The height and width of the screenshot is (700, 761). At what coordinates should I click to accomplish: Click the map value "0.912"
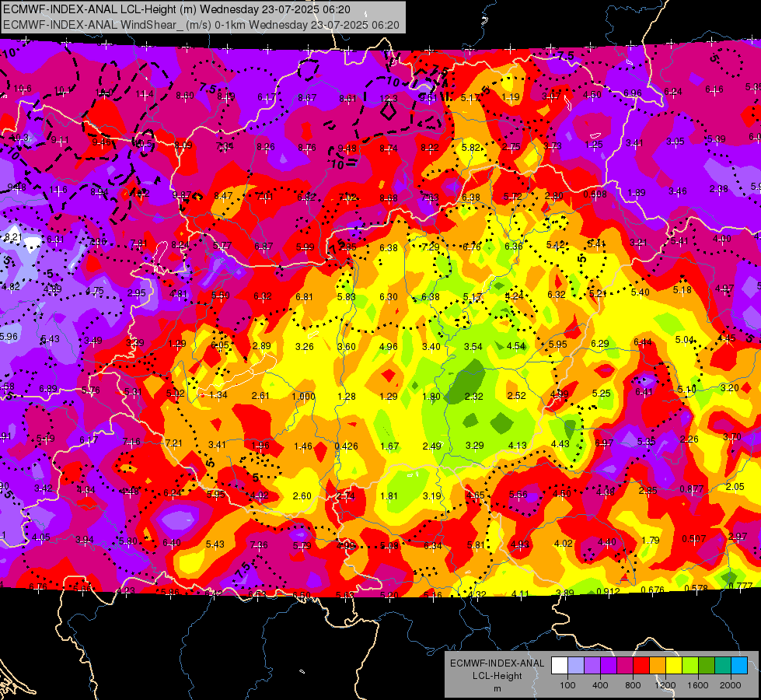[608, 591]
